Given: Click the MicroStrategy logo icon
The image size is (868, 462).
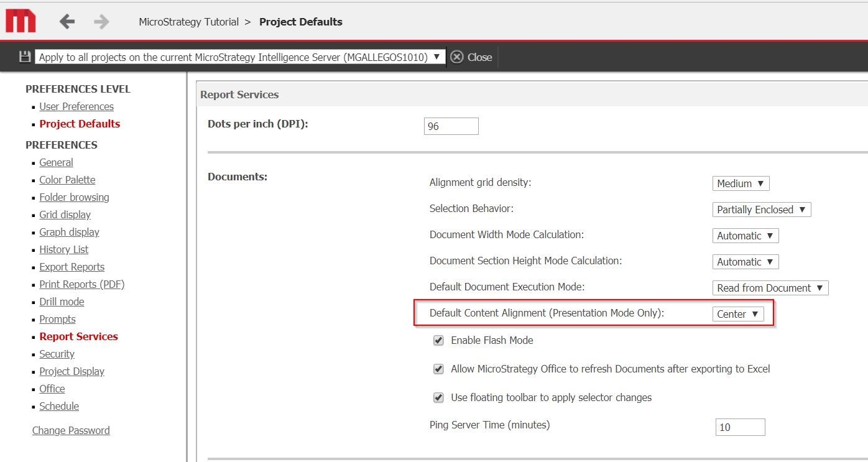Looking at the screenshot, I should tap(21, 21).
